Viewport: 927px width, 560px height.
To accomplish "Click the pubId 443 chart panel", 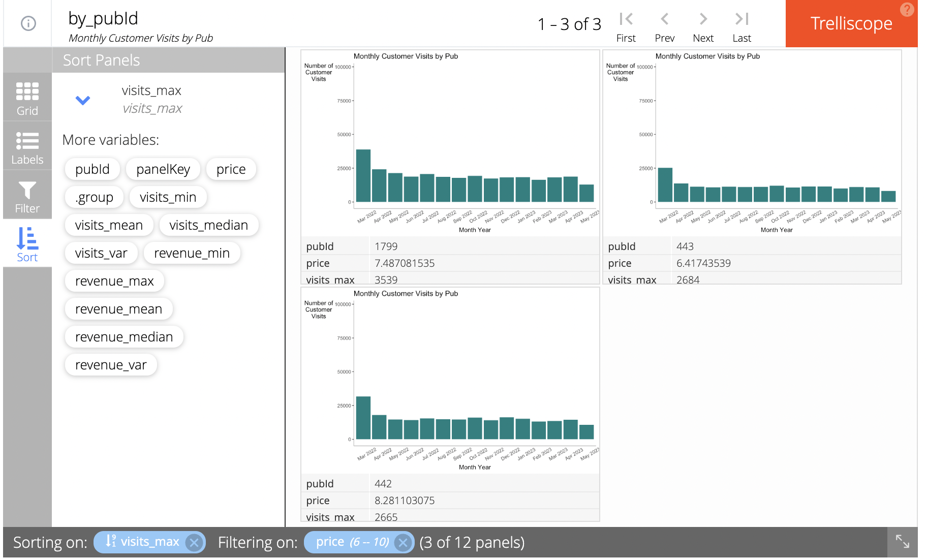I will tap(752, 143).
